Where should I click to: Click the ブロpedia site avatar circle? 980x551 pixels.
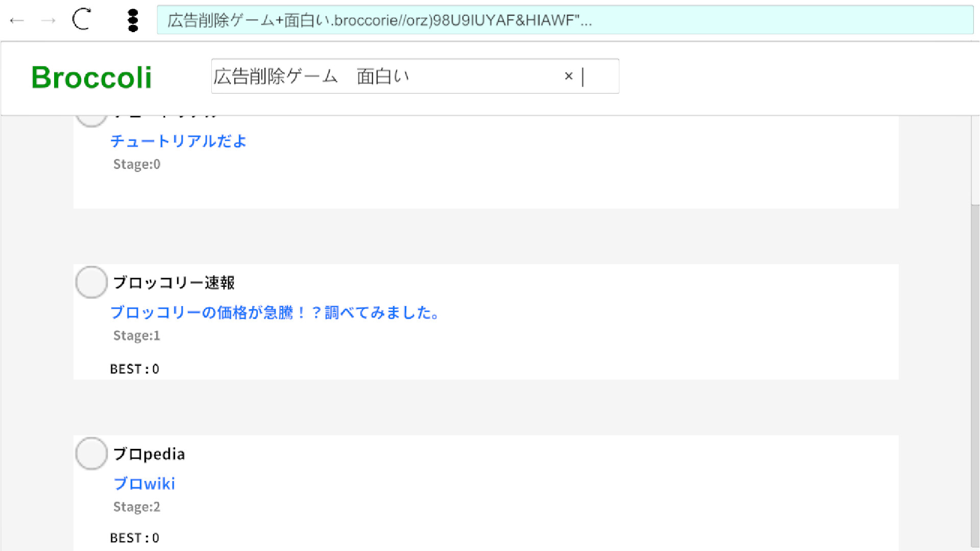[x=91, y=454]
